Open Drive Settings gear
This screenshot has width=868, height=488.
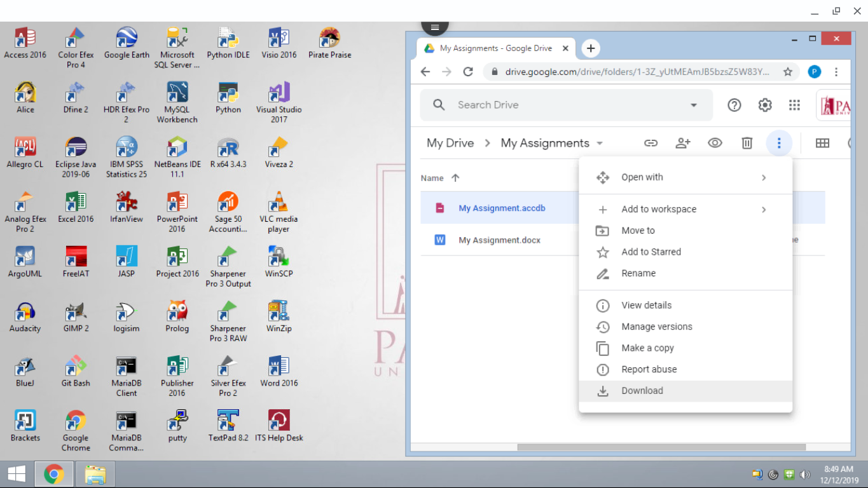click(765, 105)
